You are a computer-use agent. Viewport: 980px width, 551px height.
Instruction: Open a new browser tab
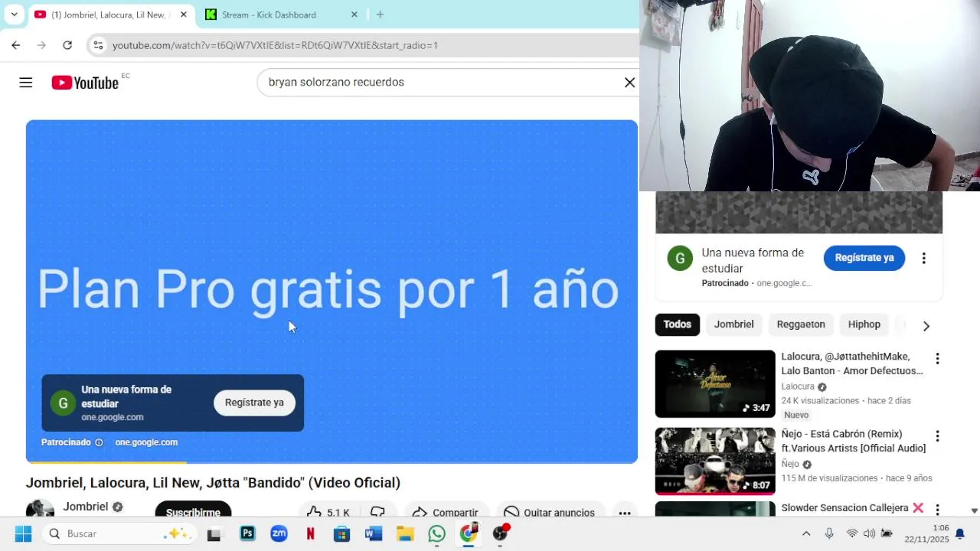point(380,15)
